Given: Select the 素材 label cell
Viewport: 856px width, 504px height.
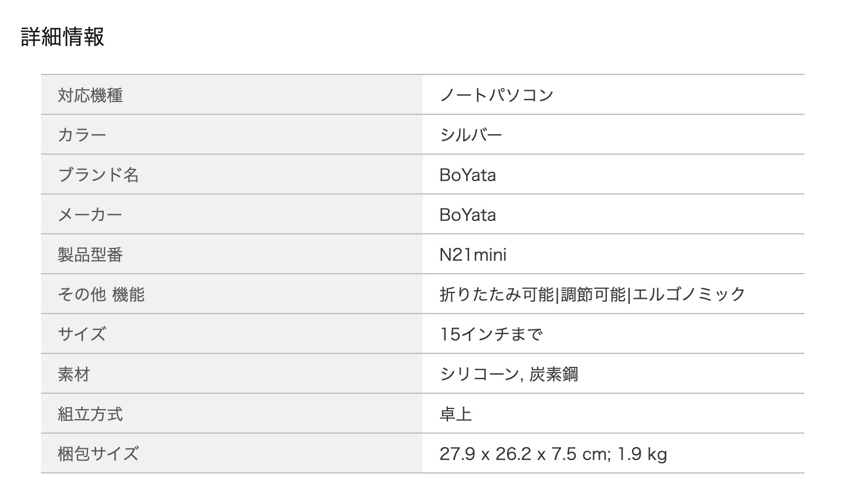Looking at the screenshot, I should coord(232,374).
